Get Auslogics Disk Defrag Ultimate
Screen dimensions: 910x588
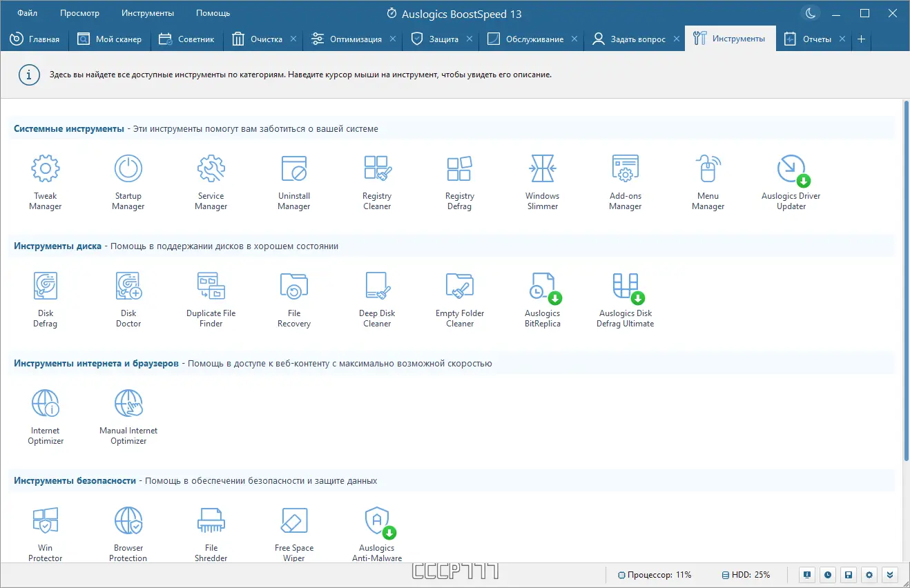pos(626,300)
